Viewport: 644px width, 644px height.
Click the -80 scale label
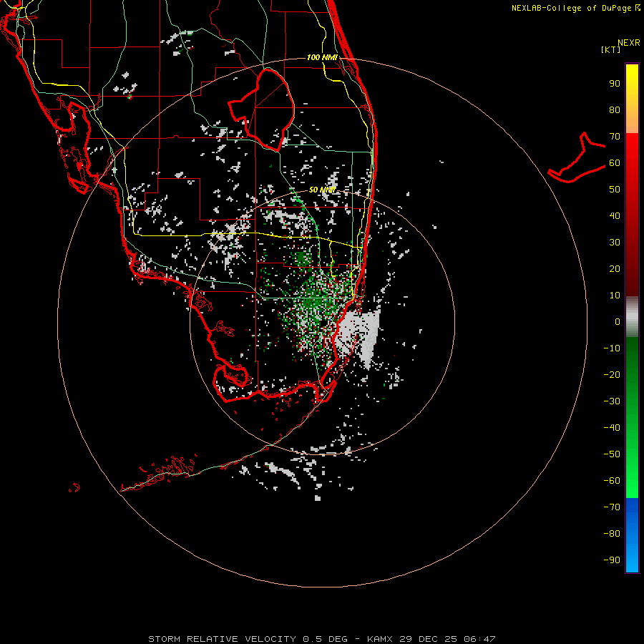[612, 534]
